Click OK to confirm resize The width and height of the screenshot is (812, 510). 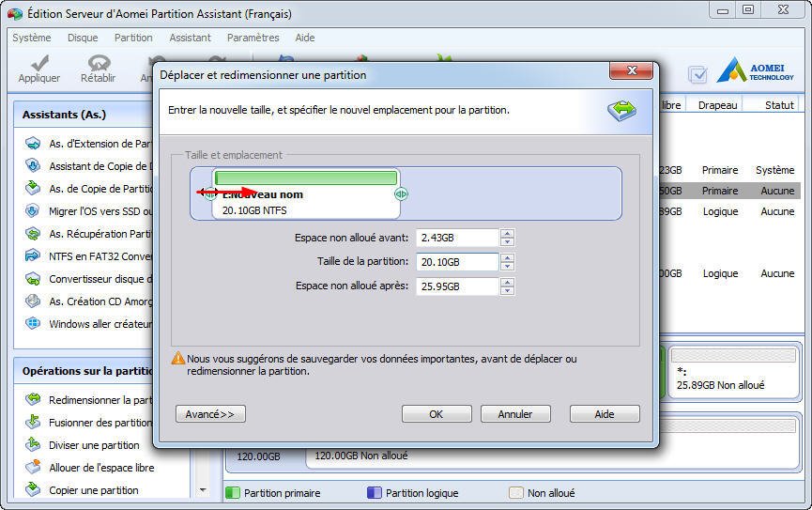click(x=437, y=414)
